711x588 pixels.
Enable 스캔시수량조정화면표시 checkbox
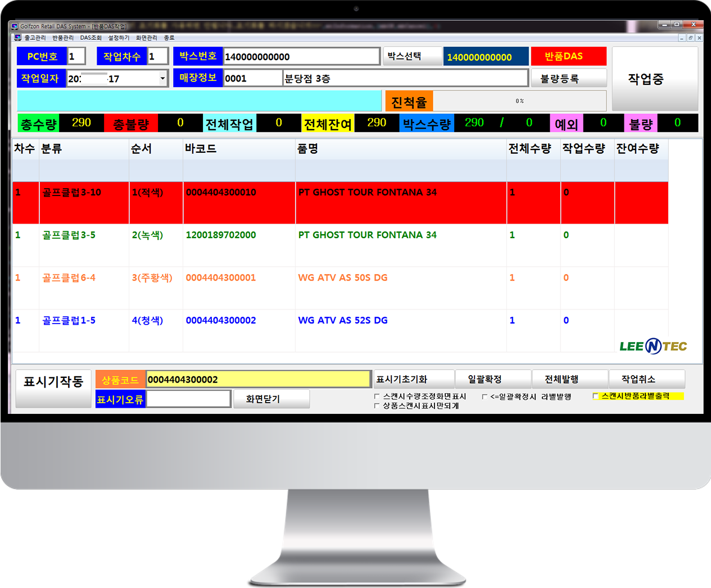coord(377,396)
